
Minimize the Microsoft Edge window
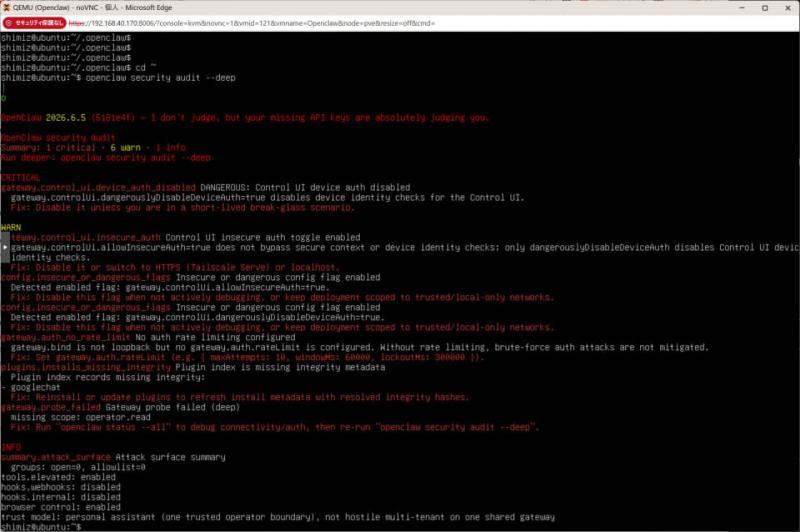click(742, 8)
